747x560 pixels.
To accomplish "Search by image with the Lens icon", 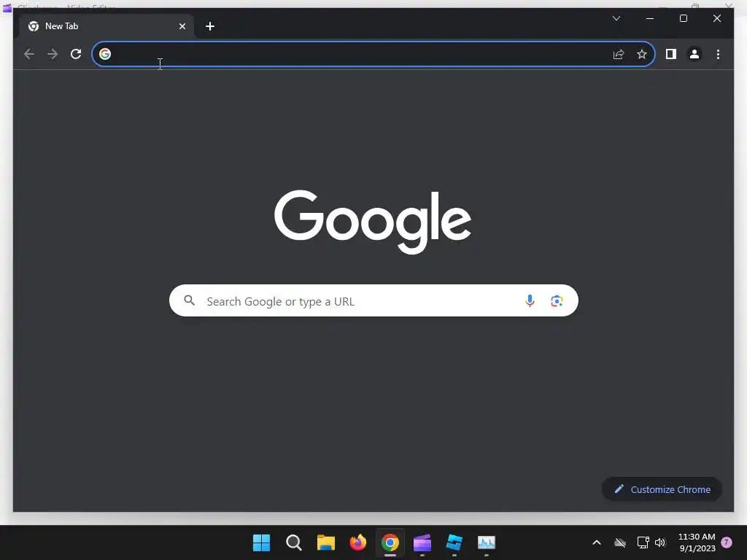I will pos(557,301).
